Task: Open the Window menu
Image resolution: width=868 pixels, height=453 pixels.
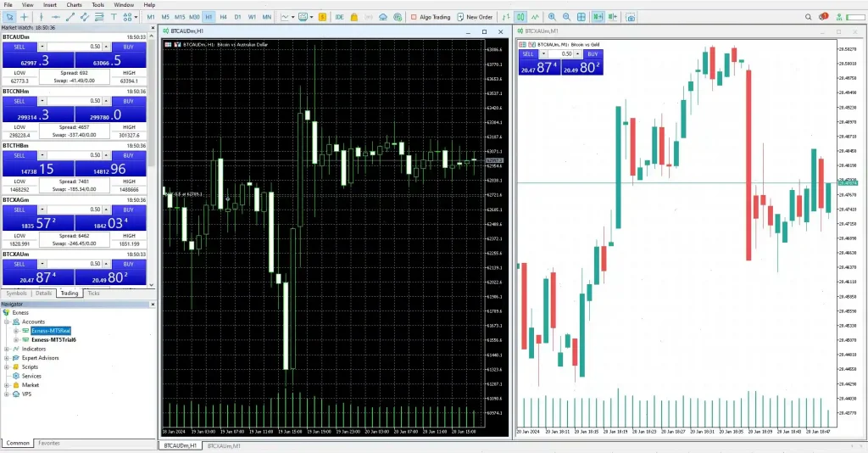Action: point(124,4)
